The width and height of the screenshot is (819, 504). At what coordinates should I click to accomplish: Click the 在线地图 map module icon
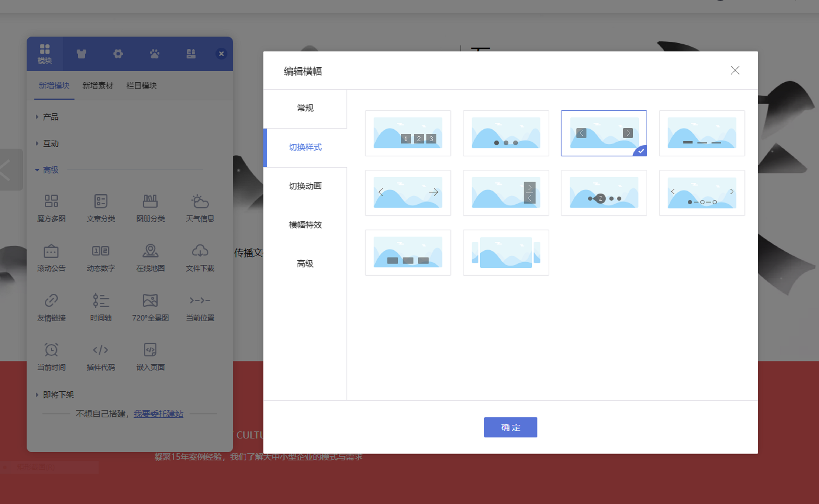(150, 251)
